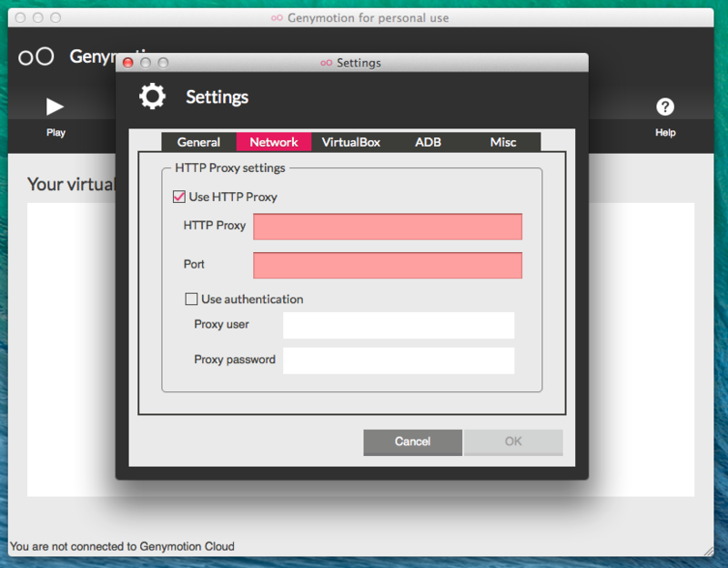Open Help in Genymotion main window
728x568 pixels.
click(x=665, y=106)
